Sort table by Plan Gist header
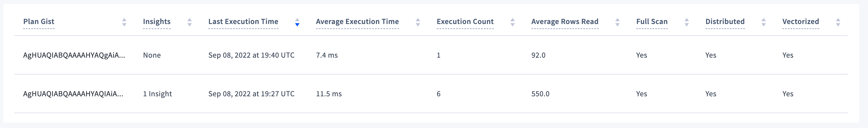Screen dimensions: 868x128 click(x=39, y=22)
